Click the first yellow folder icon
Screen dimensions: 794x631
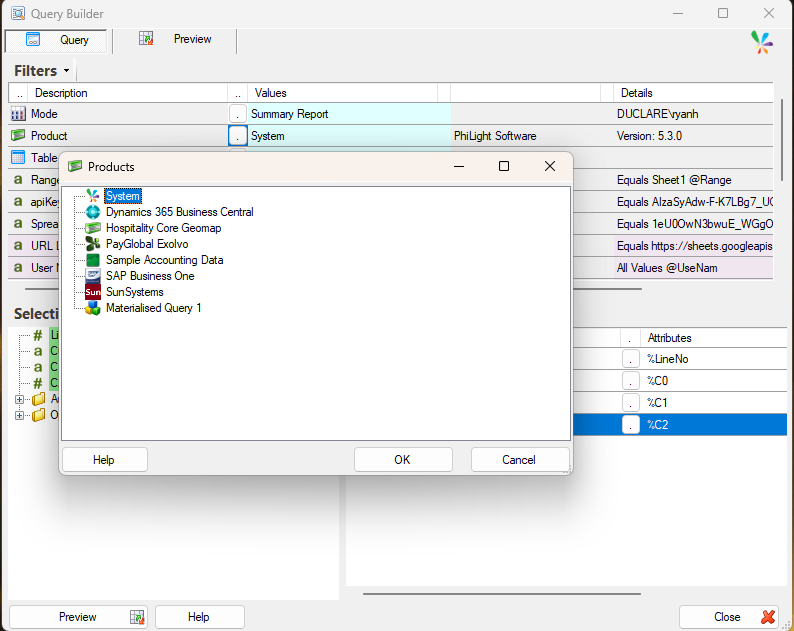pyautogui.click(x=38, y=400)
